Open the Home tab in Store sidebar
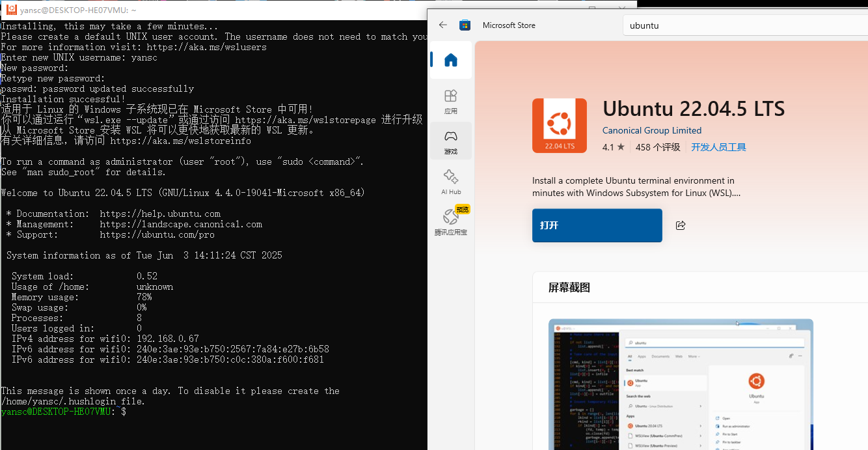Screen dimensions: 868x450 (451, 61)
